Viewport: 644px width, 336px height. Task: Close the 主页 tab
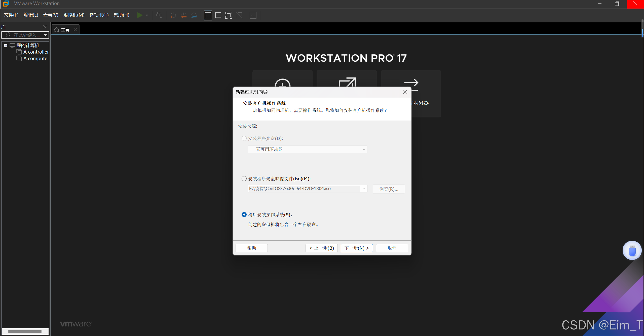pos(75,30)
